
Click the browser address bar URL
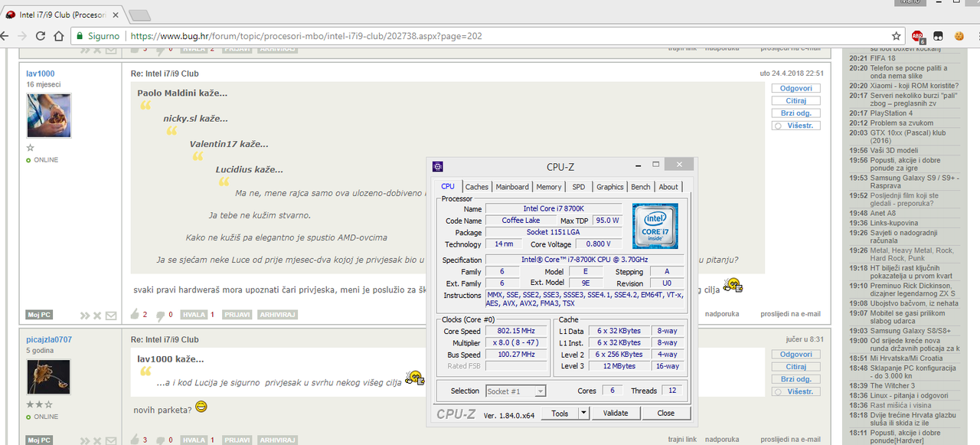tap(306, 36)
